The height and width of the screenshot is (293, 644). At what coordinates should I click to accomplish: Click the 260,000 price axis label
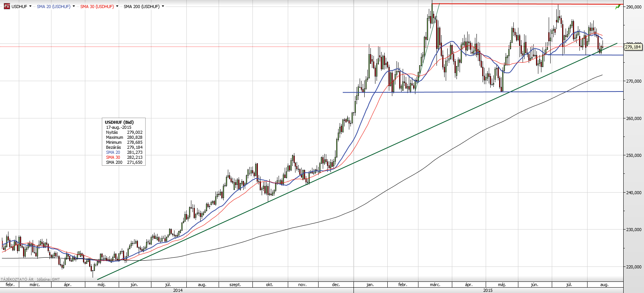tap(634, 118)
